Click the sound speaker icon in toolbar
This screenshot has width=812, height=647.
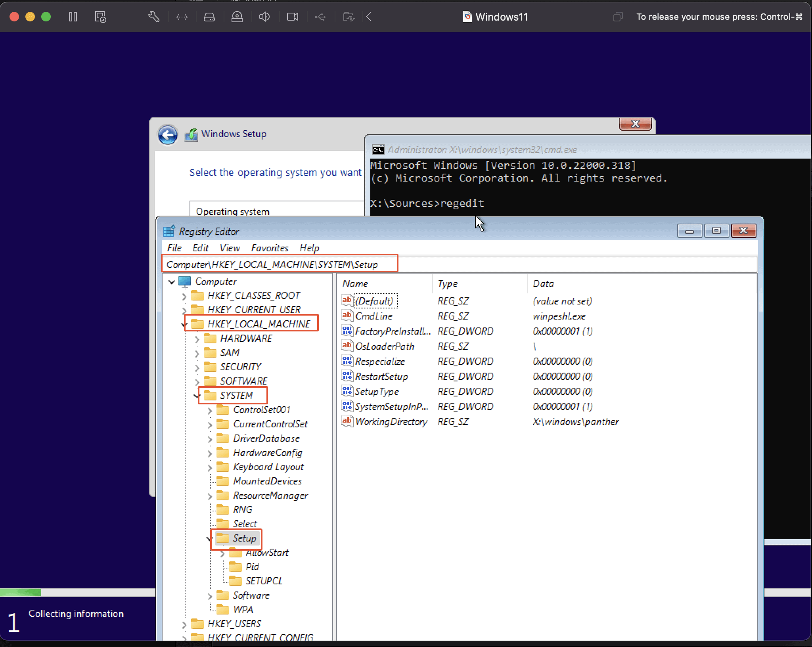(264, 17)
